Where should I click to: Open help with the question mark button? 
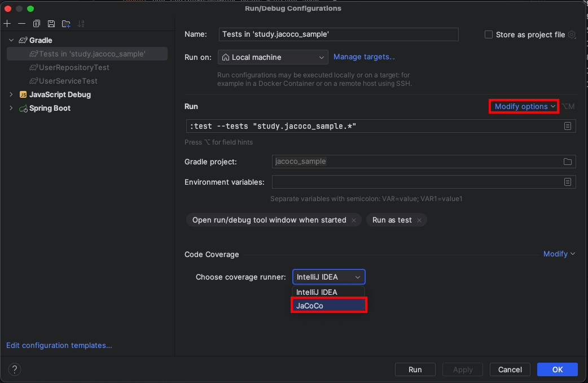(15, 369)
